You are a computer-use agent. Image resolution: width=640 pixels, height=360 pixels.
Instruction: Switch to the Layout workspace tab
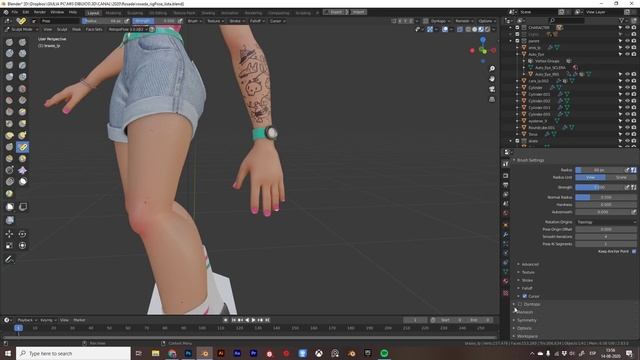(93, 13)
